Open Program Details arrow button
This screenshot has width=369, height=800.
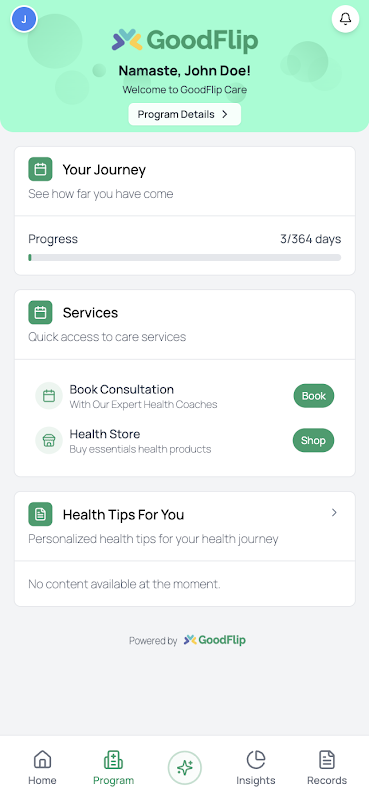tap(184, 114)
